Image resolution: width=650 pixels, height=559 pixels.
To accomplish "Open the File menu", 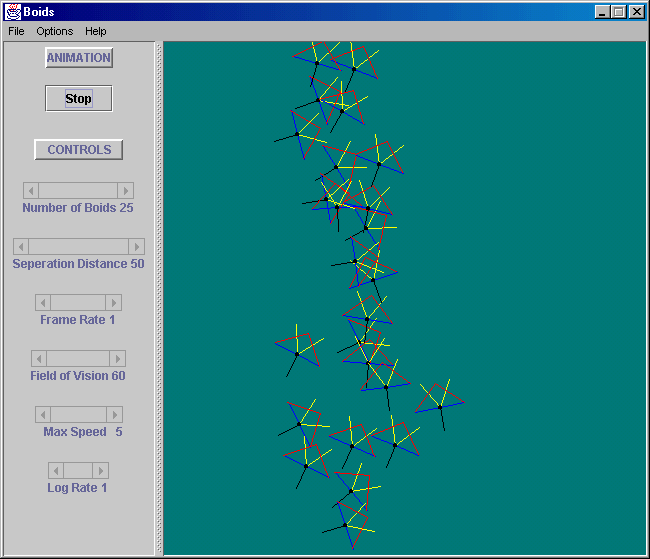I will coord(16,32).
